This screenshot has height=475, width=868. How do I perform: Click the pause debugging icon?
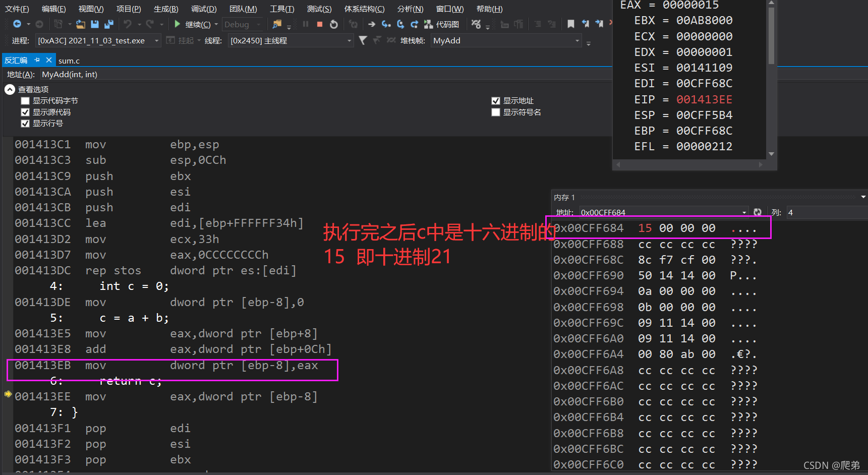point(306,24)
